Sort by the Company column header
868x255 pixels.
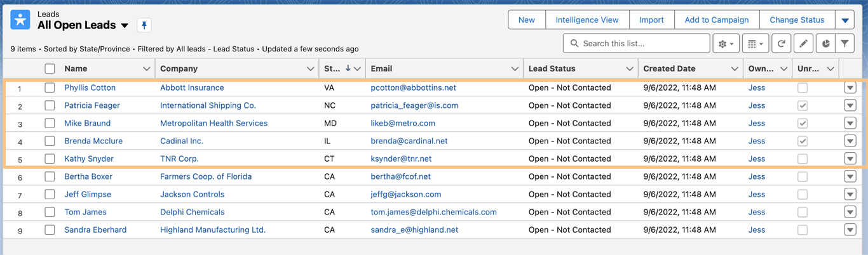(179, 69)
